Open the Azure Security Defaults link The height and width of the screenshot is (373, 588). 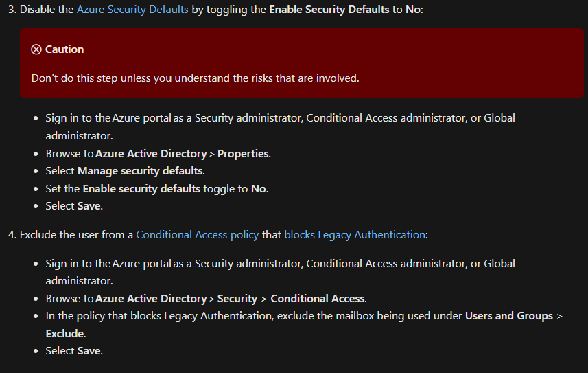pos(132,10)
